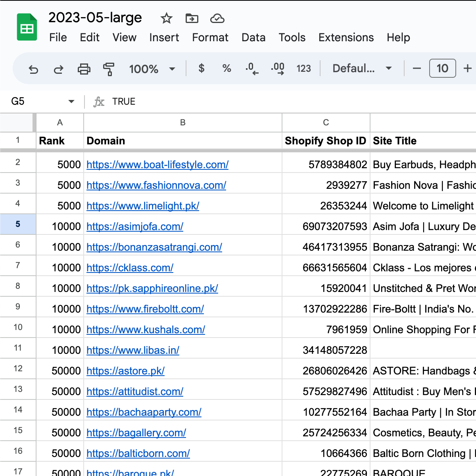Select row 11 header

point(18,348)
